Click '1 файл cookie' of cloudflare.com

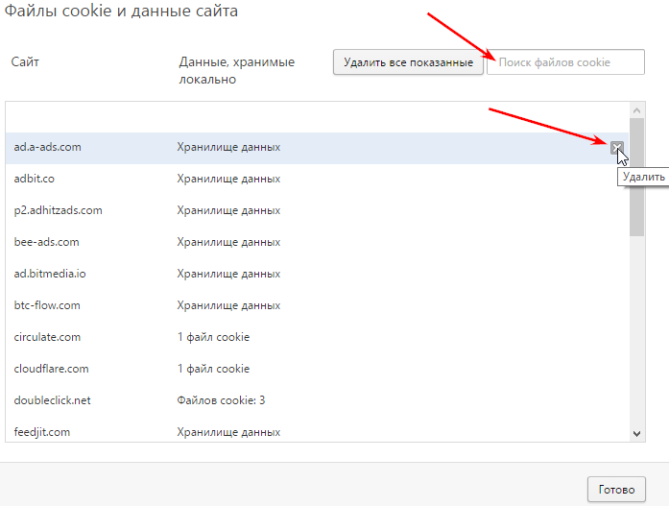(213, 369)
